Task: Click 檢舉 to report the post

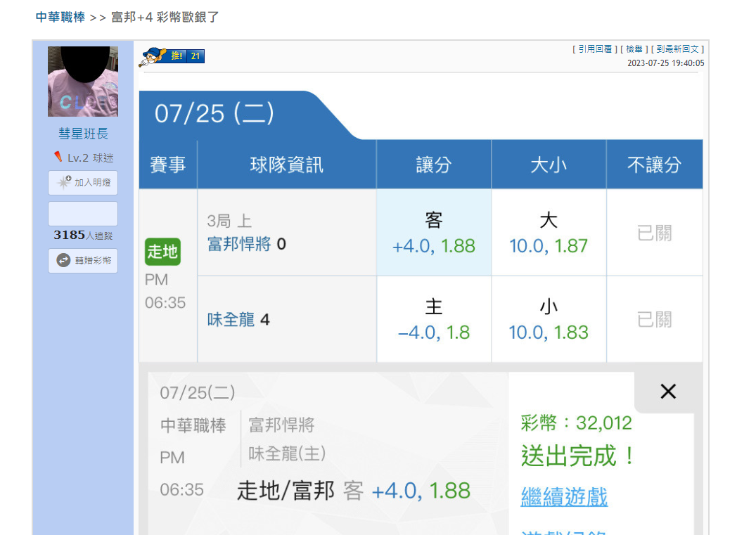Action: coord(634,49)
